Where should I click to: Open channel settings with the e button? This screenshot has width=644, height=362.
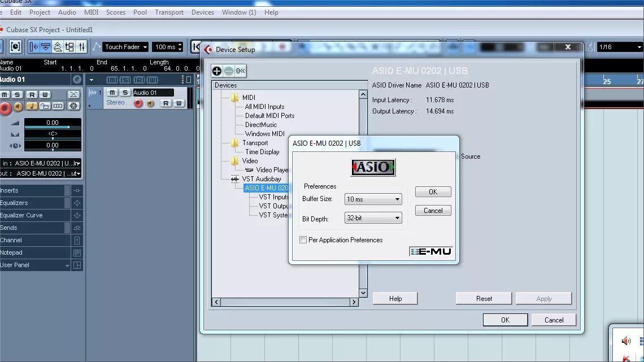pos(76,79)
